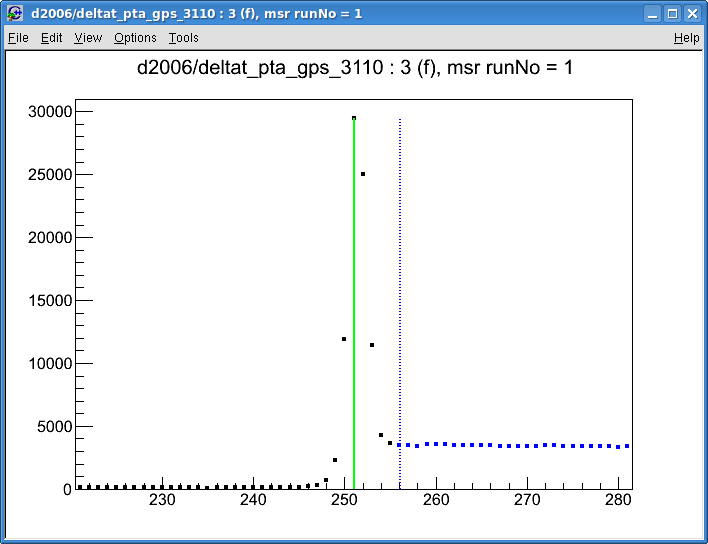Click the x-axis label 230
Viewport: 708px width, 544px height.
[x=162, y=501]
